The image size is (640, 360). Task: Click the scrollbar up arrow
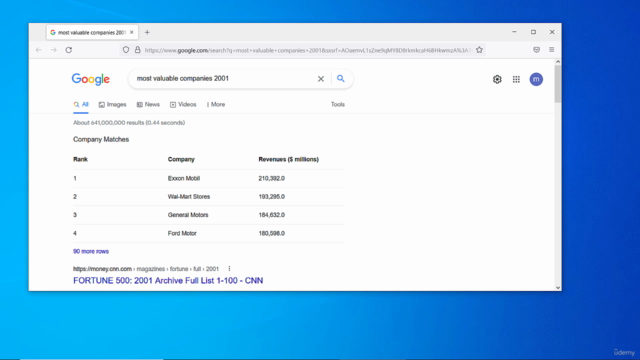coord(558,62)
